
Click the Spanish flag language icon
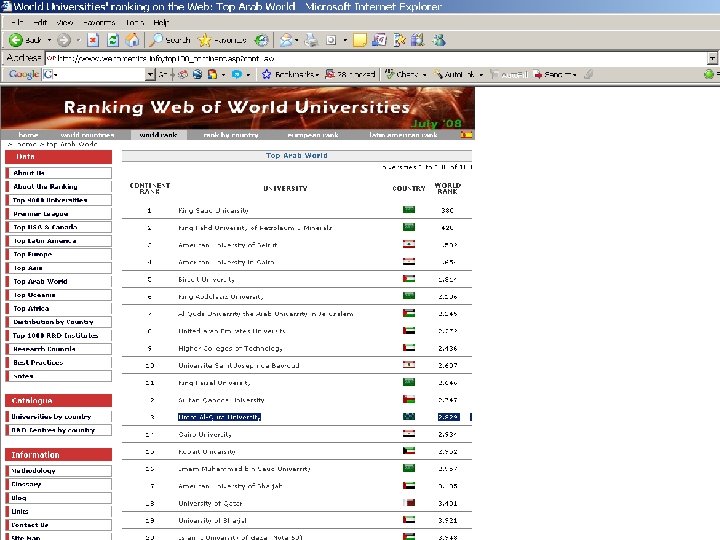(x=467, y=135)
